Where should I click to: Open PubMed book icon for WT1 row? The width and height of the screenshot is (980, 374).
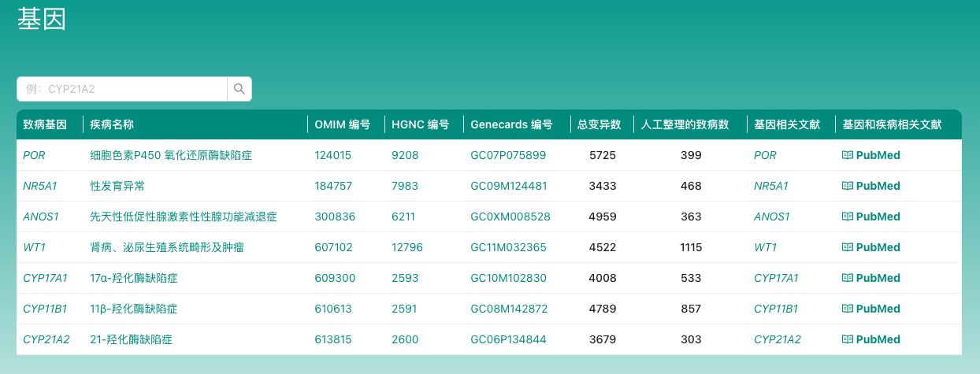pos(848,247)
